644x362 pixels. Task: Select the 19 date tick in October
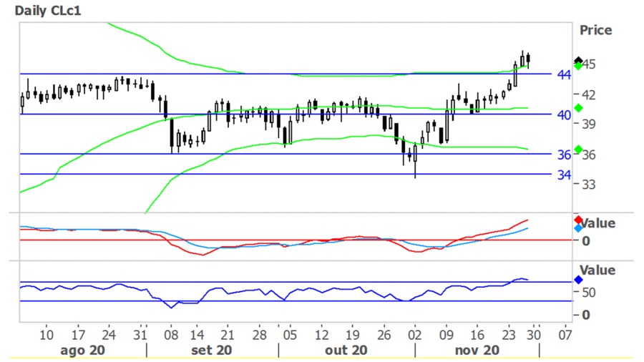pyautogui.click(x=352, y=335)
